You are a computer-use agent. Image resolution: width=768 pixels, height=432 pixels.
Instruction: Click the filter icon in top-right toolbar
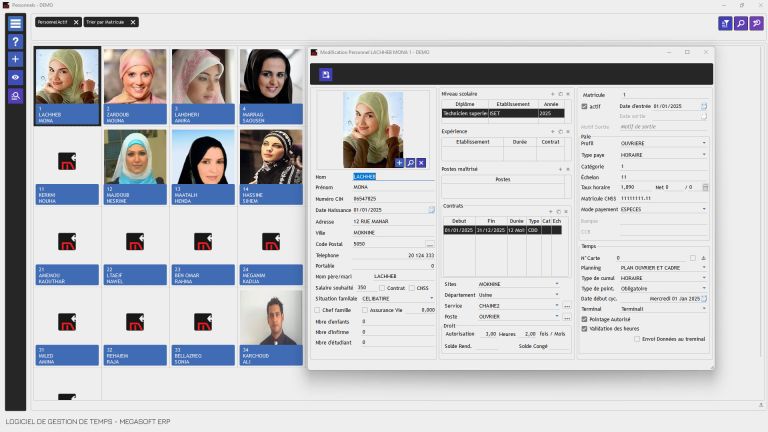pyautogui.click(x=725, y=23)
